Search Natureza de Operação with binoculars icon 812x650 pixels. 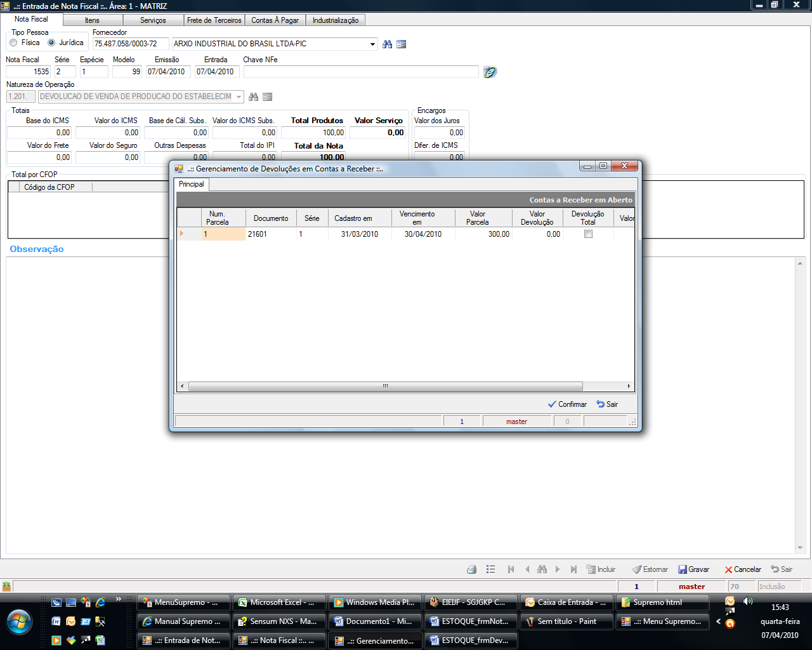[254, 97]
